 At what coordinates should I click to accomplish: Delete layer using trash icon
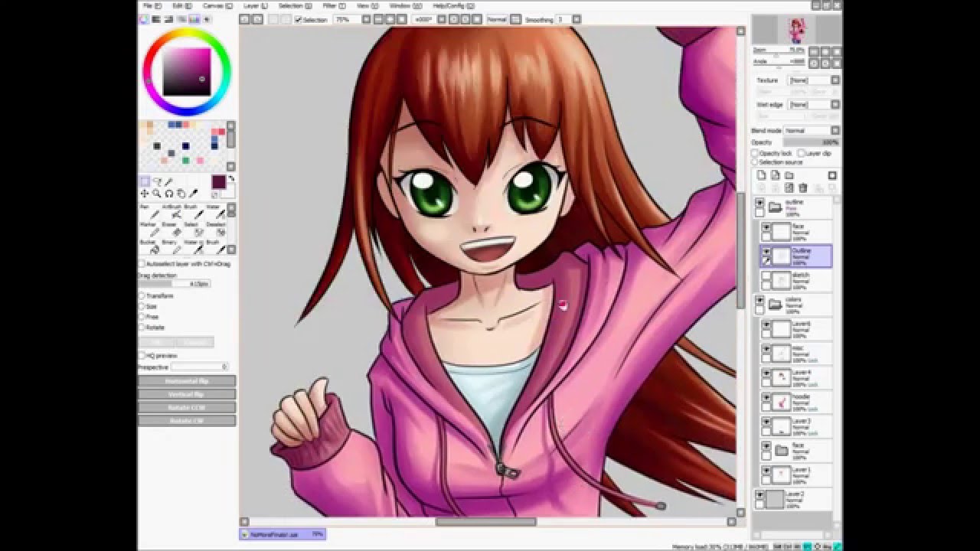click(802, 187)
